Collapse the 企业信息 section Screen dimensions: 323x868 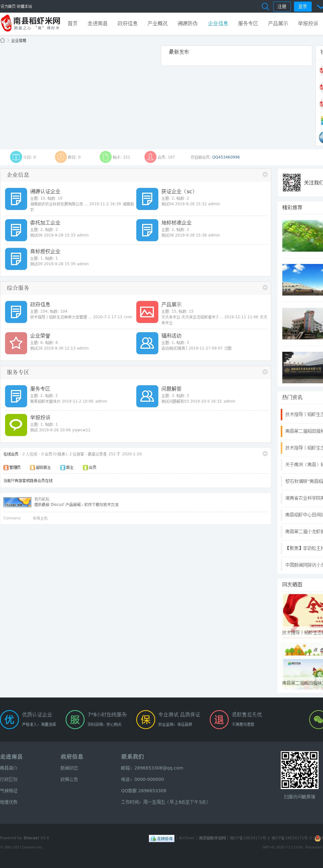coord(265,175)
